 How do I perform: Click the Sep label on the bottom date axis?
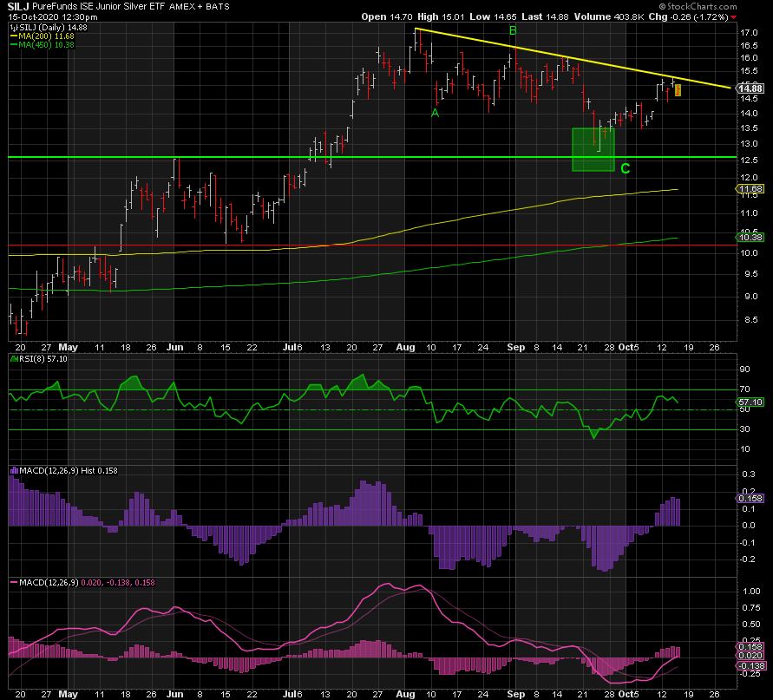click(515, 694)
